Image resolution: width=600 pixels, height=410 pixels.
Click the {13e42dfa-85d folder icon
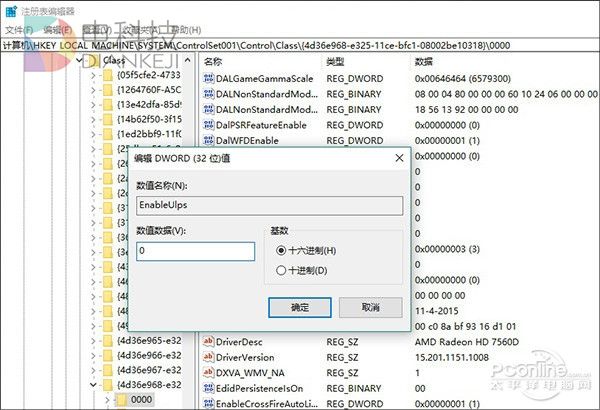coord(108,105)
